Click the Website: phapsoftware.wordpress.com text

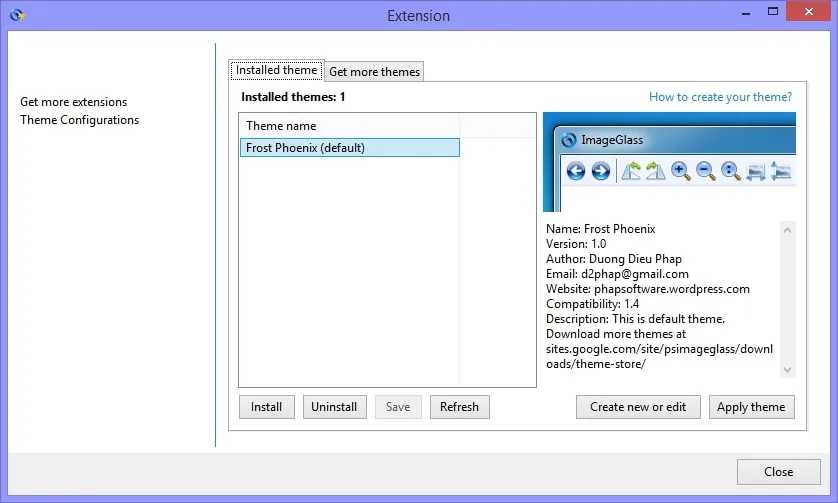tap(647, 289)
